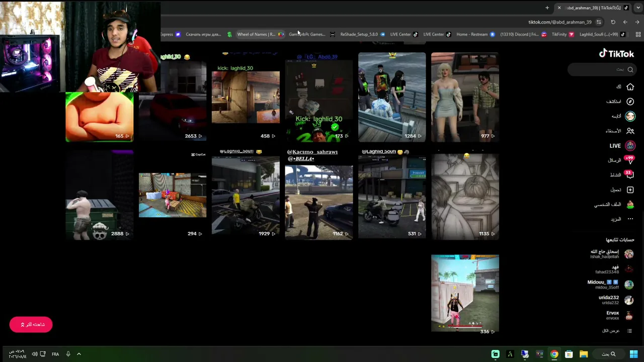This screenshot has height=362, width=644.
Task: Click the TikTok logo
Action: 616,54
